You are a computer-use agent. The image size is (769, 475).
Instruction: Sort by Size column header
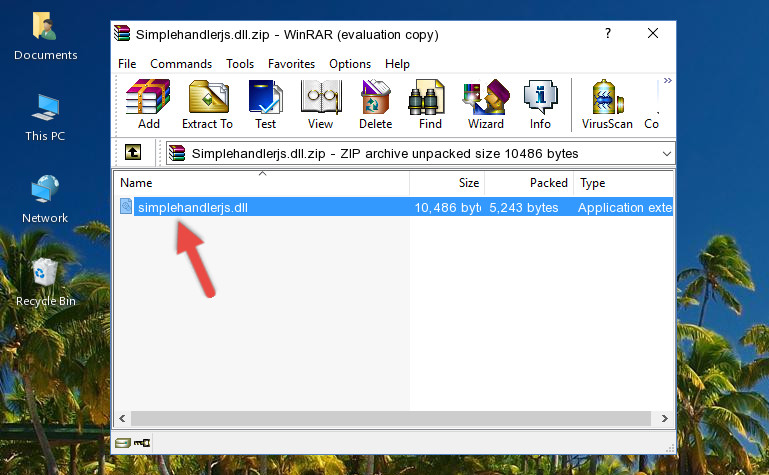[447, 183]
